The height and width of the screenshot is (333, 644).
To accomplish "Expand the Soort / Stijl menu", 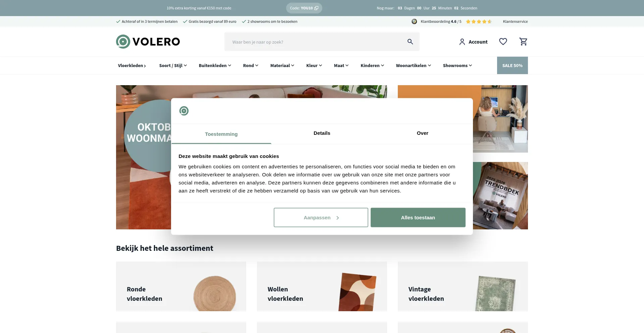I will 173,65.
